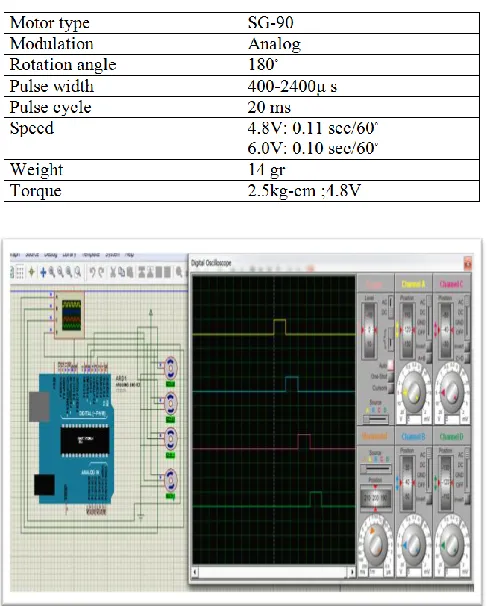Toggle the trigger Cursors button
The height and width of the screenshot is (606, 488).
click(391, 388)
